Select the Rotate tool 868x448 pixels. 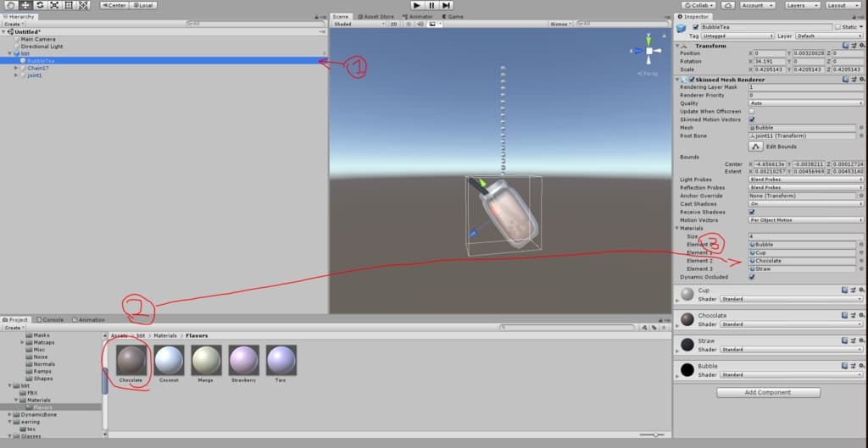[39, 5]
